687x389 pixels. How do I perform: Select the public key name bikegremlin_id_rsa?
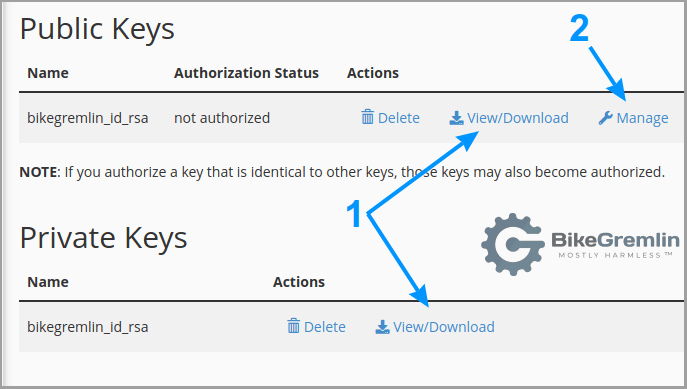88,118
